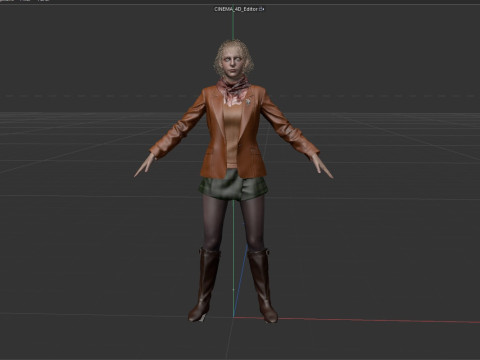Click the CINEMA_4D_Editor camera label
Viewport: 480px width, 360px height.
click(236, 9)
